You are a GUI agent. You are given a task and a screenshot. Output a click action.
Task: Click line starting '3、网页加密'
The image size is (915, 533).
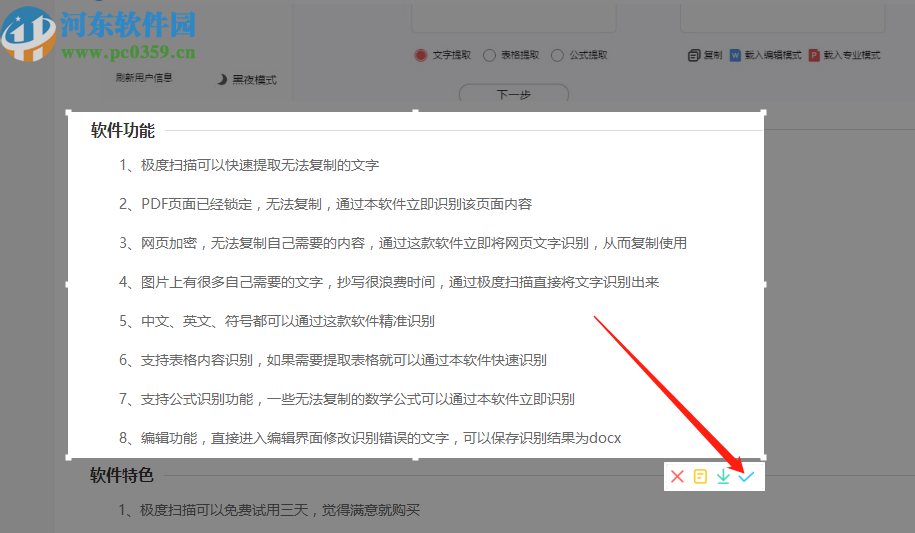point(403,243)
